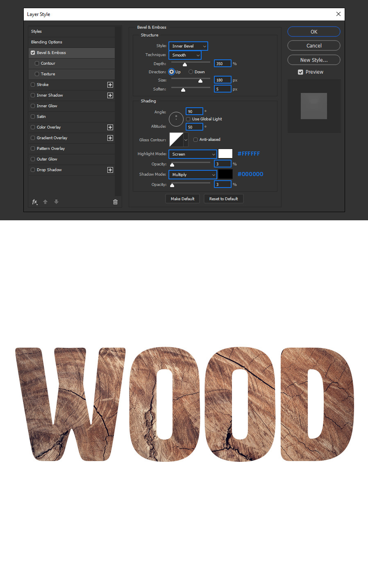Click the Shadow Opacity slider handle

pos(172,185)
